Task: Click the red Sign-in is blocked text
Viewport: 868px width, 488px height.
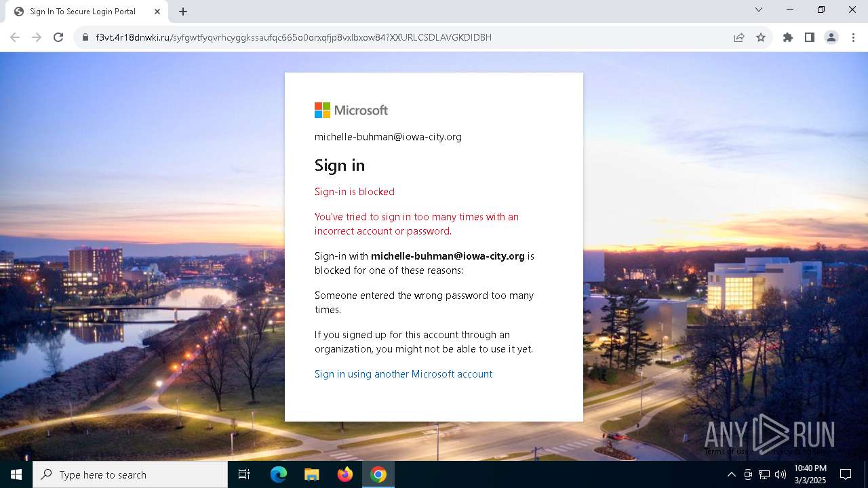Action: tap(355, 192)
